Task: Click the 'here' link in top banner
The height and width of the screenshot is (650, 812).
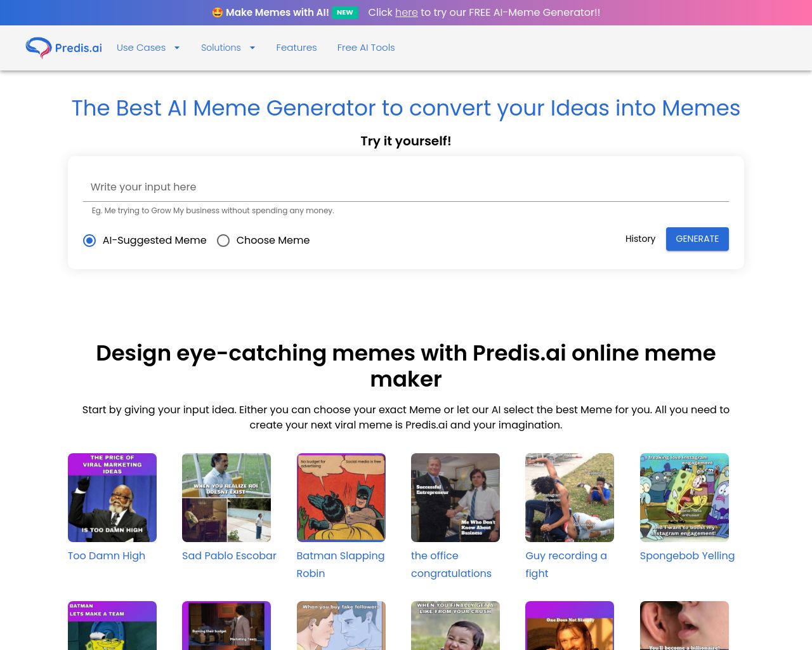Action: point(407,13)
